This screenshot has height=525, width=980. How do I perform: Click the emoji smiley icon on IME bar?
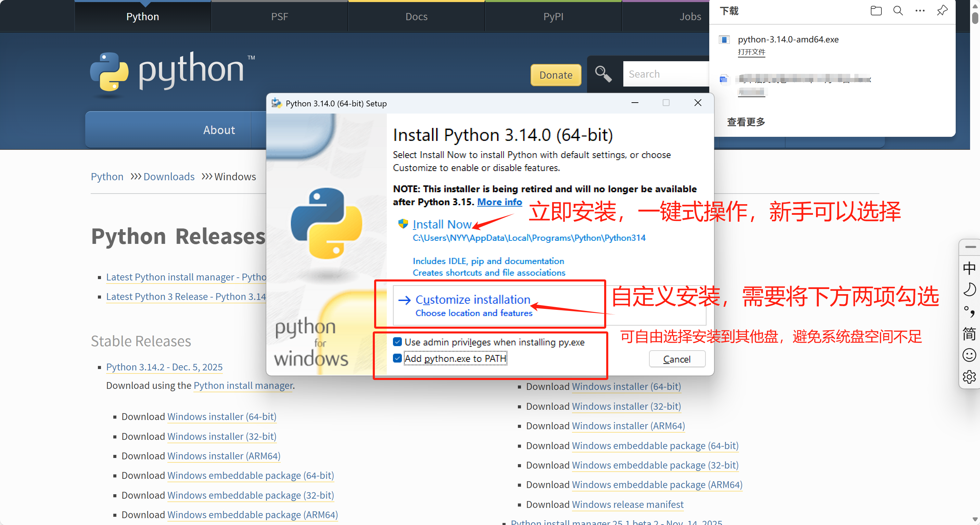[x=969, y=355]
